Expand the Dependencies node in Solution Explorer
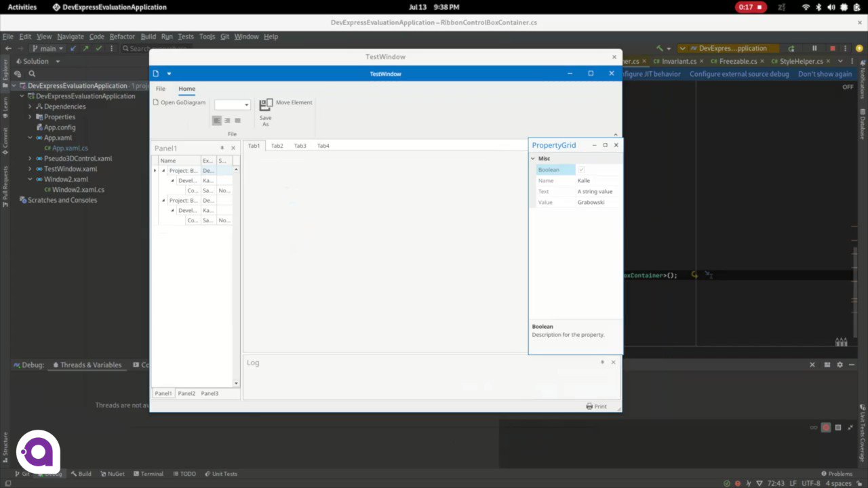 [x=30, y=106]
